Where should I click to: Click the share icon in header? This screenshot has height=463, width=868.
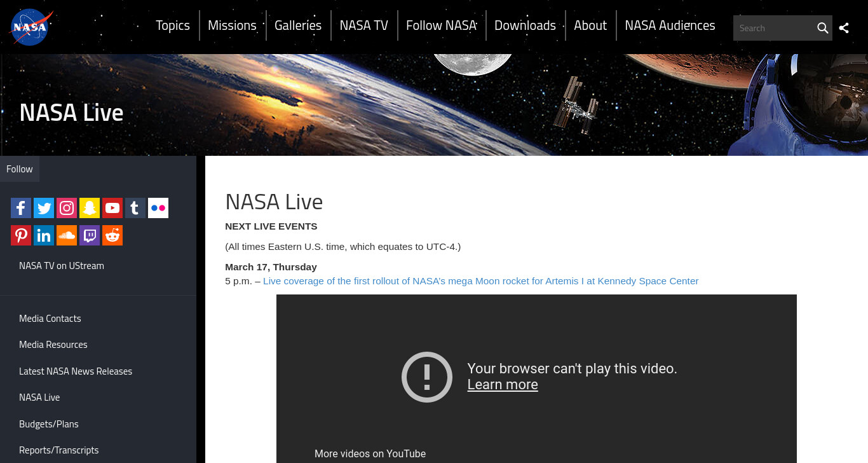(x=844, y=28)
